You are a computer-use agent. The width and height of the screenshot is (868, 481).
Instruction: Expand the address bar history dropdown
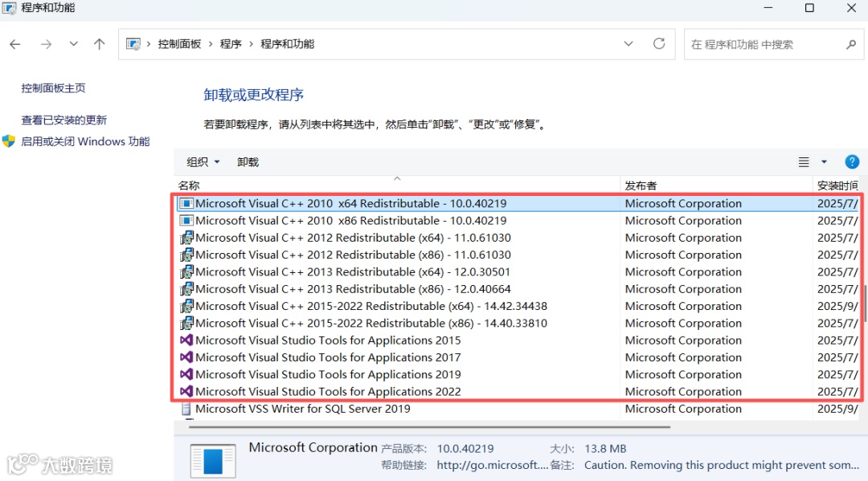pyautogui.click(x=628, y=43)
